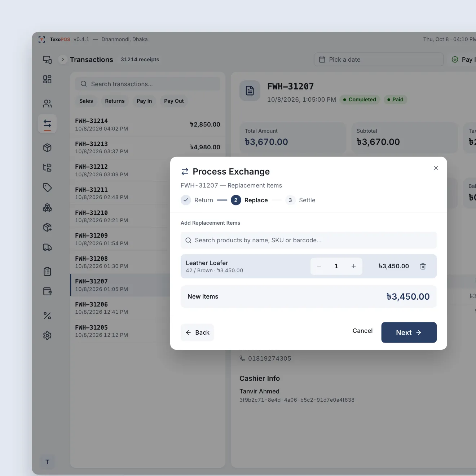Open the clipboard reports icon
Image resolution: width=476 pixels, height=476 pixels.
point(47,272)
